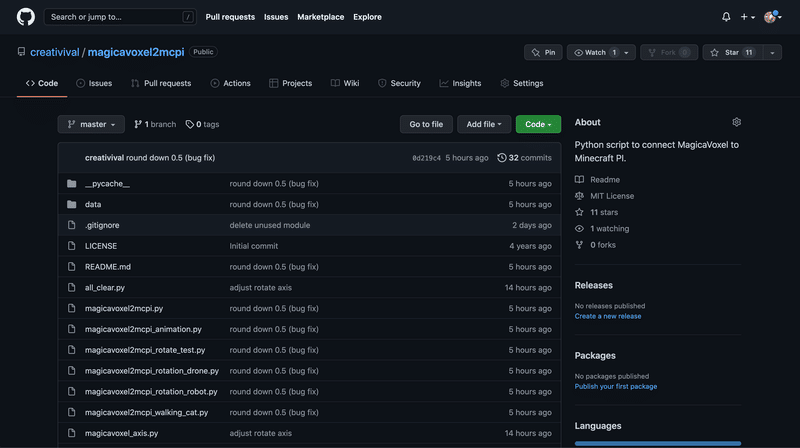Screen dimensions: 800x448
Task: Click the star icon next to 11 stars
Action: tap(579, 212)
